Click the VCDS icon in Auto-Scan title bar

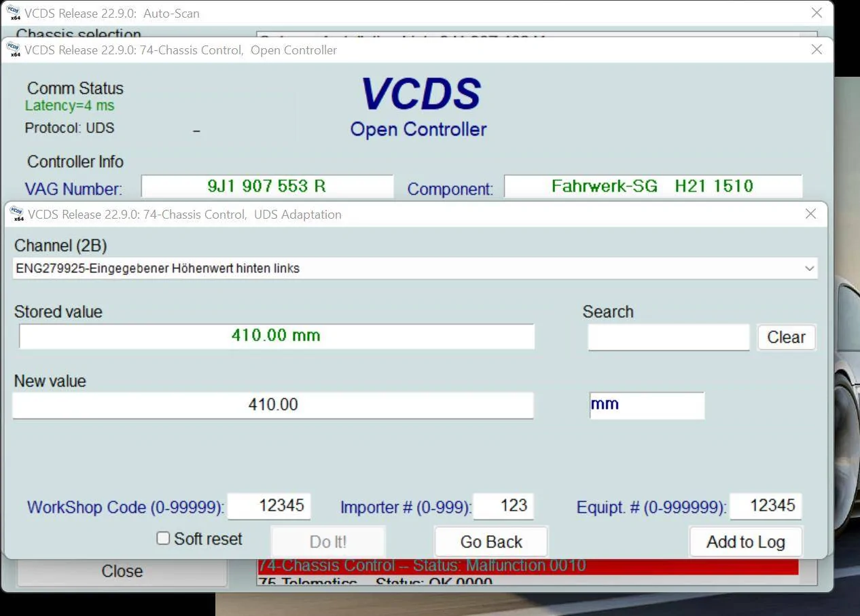(x=14, y=13)
